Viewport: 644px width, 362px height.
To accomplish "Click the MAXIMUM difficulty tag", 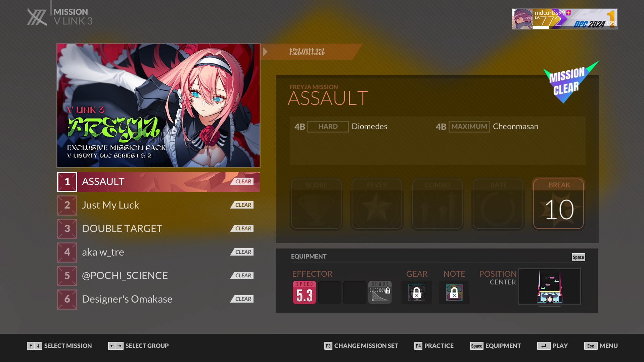I will point(469,127).
